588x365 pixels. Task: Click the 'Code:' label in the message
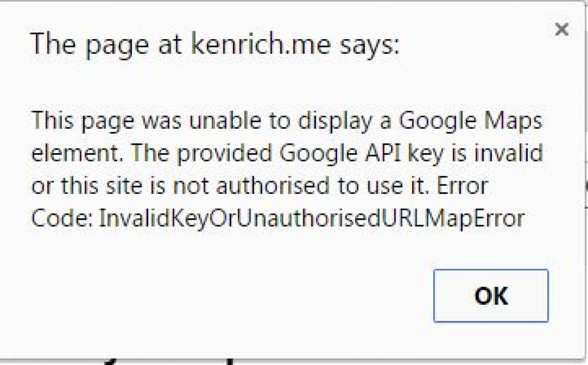pyautogui.click(x=62, y=219)
